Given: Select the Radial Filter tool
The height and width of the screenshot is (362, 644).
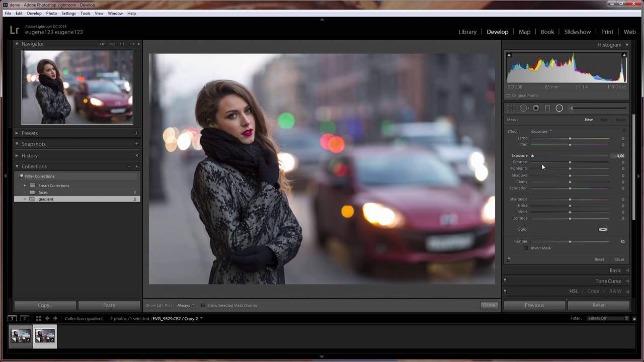Looking at the screenshot, I should pyautogui.click(x=559, y=108).
